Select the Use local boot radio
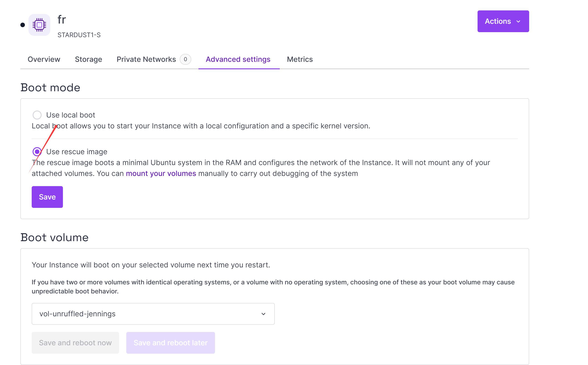The height and width of the screenshot is (365, 588). [37, 115]
